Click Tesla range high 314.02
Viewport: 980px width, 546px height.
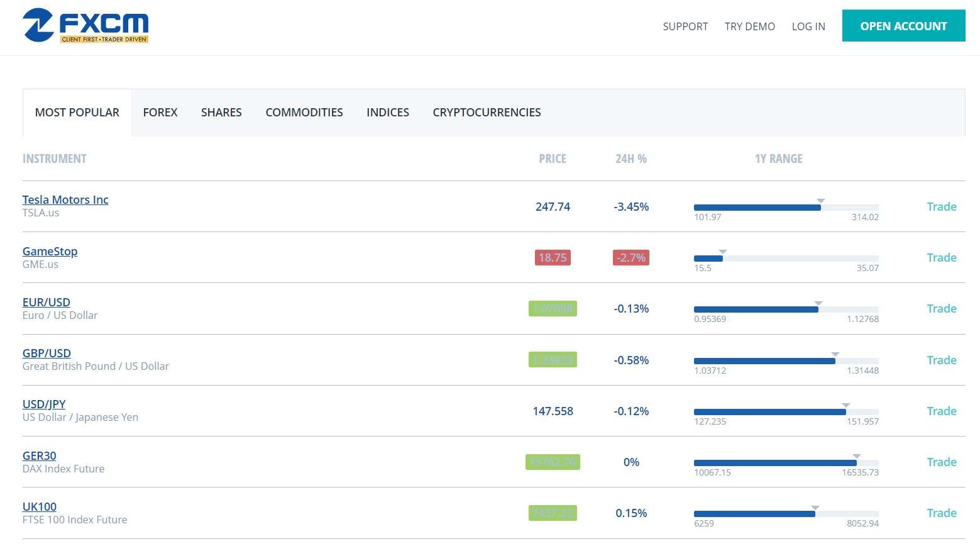[865, 217]
